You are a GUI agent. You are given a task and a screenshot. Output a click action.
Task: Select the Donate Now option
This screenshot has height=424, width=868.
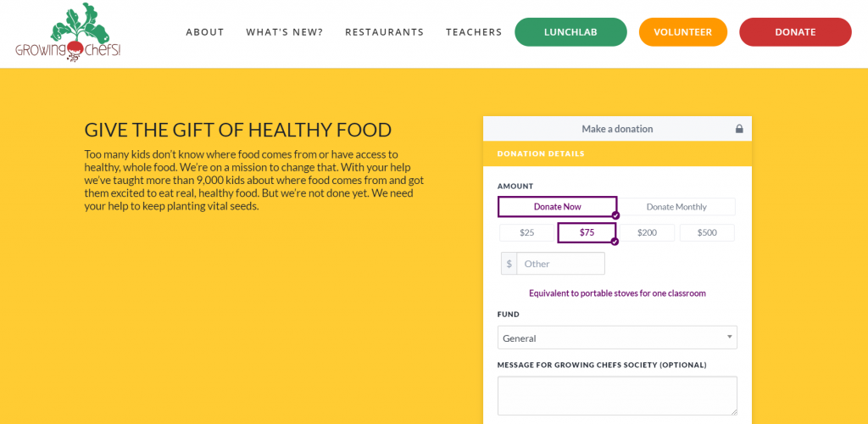pos(557,207)
